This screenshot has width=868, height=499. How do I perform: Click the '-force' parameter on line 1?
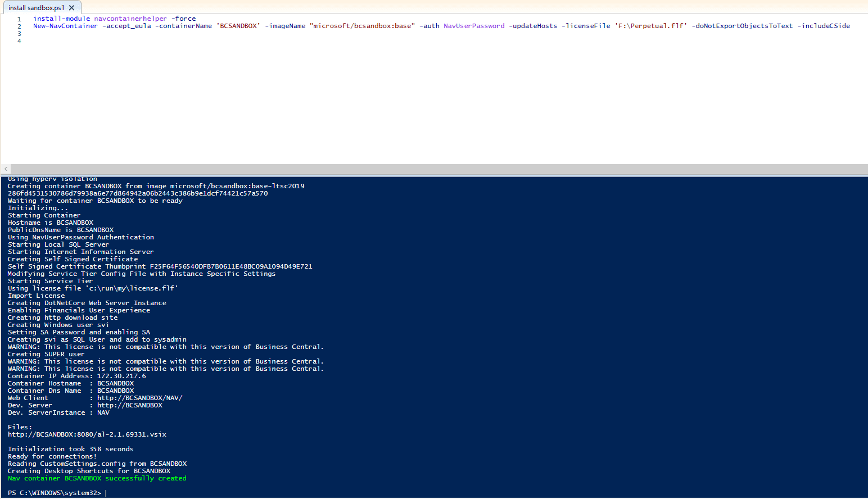point(183,19)
